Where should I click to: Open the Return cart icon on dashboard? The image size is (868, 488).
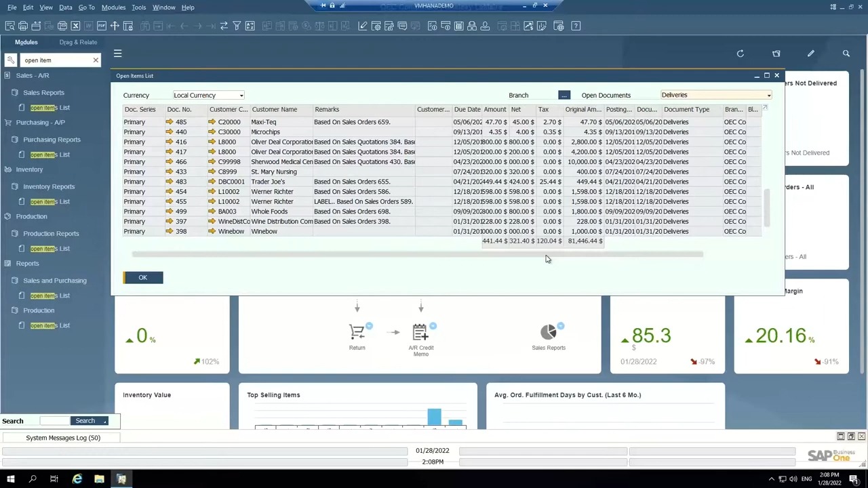click(357, 332)
